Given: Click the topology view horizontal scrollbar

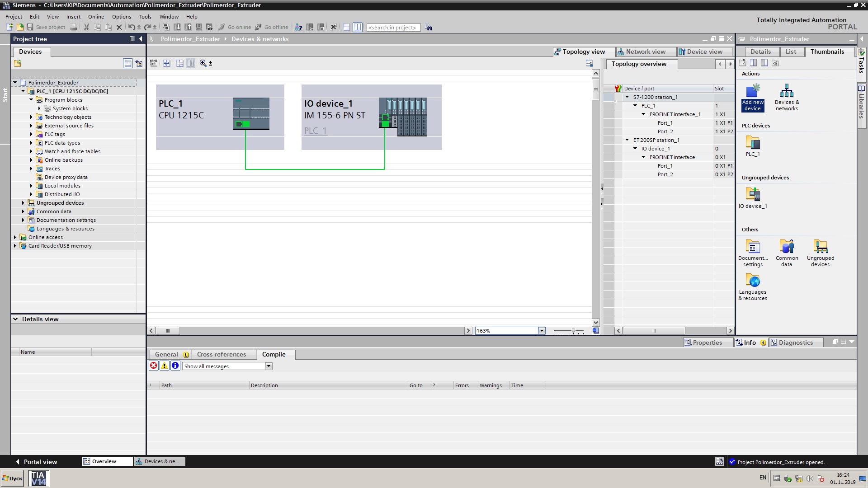Looking at the screenshot, I should click(168, 331).
